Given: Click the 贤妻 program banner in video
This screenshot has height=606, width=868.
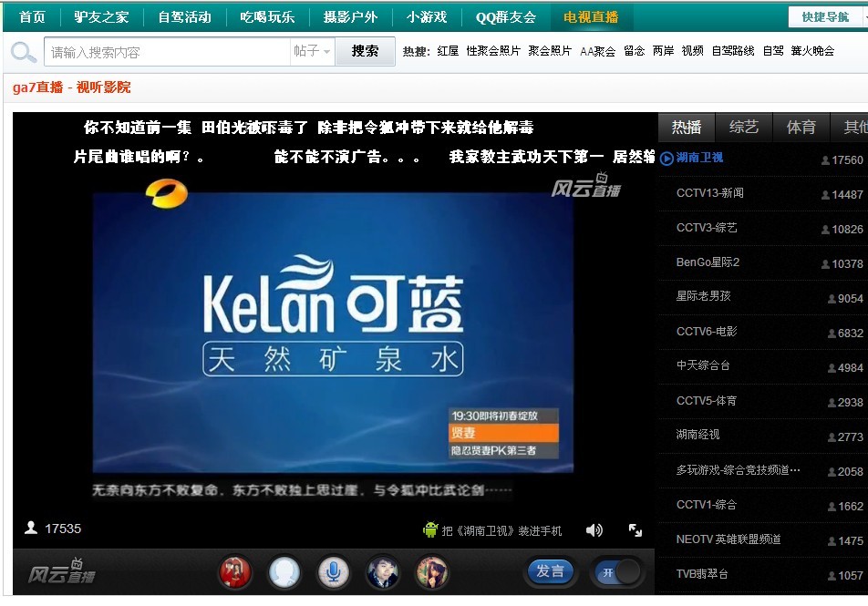Looking at the screenshot, I should coord(503,433).
